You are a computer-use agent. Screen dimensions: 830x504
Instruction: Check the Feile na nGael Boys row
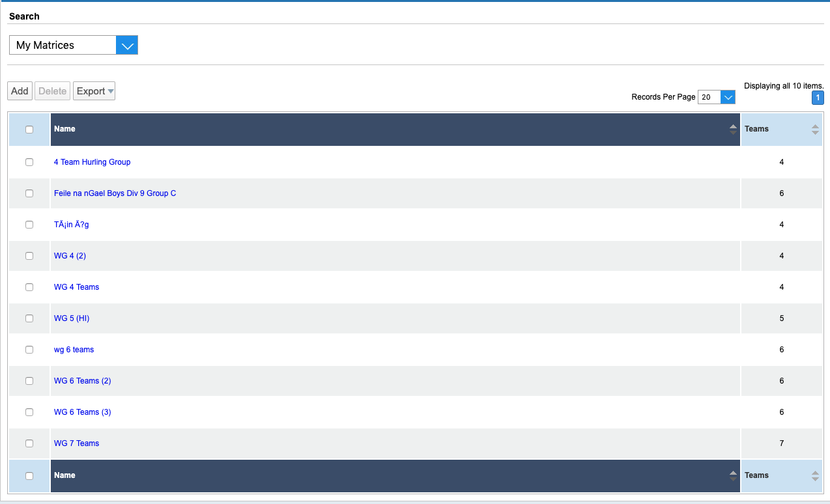(29, 193)
